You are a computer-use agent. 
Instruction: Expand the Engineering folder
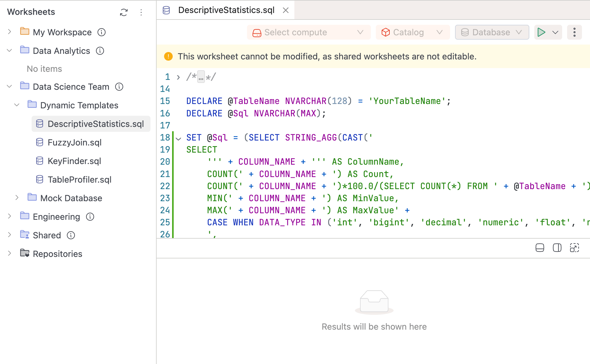10,216
